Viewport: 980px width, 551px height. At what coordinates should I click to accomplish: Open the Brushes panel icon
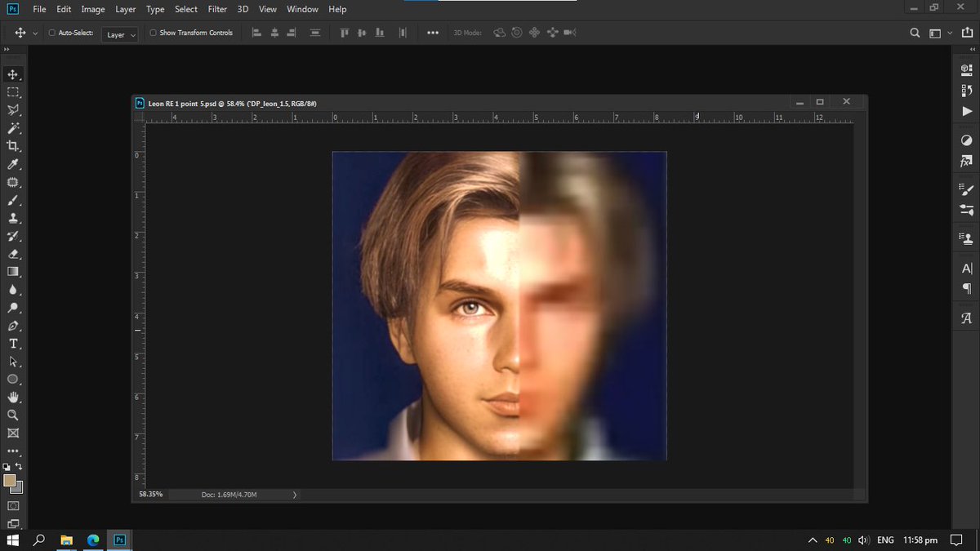pyautogui.click(x=967, y=211)
